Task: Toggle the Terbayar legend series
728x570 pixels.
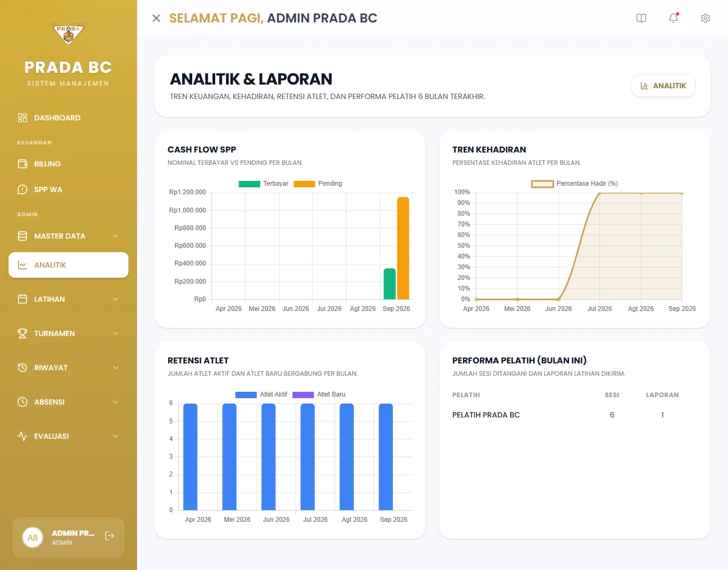Action: (263, 184)
